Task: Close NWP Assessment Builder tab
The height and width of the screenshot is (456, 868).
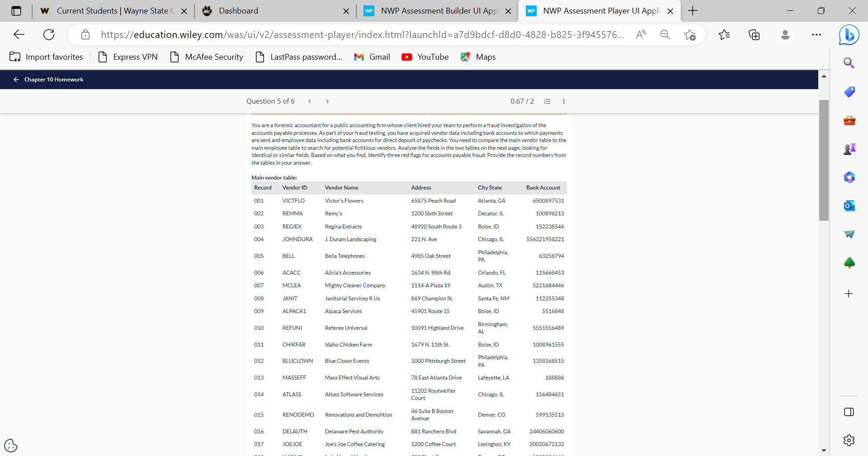Action: tap(508, 11)
